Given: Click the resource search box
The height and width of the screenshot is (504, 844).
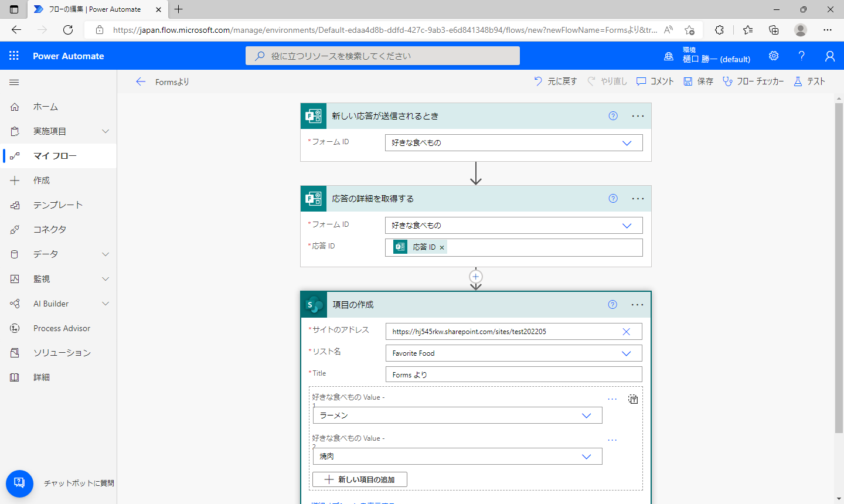Looking at the screenshot, I should click(x=383, y=56).
